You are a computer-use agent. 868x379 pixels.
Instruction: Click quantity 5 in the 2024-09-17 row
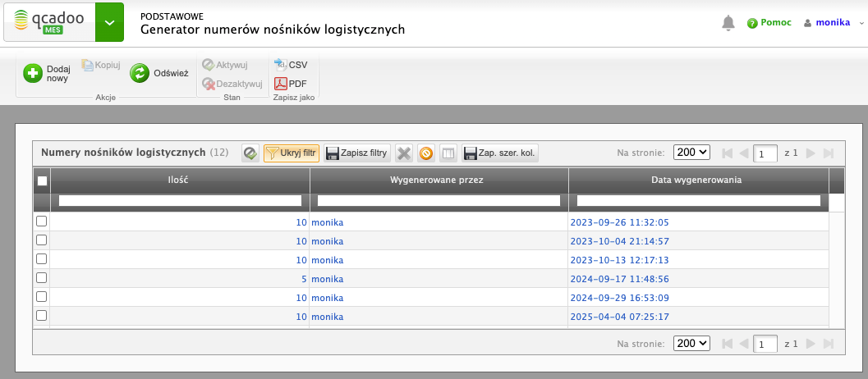pyautogui.click(x=304, y=279)
